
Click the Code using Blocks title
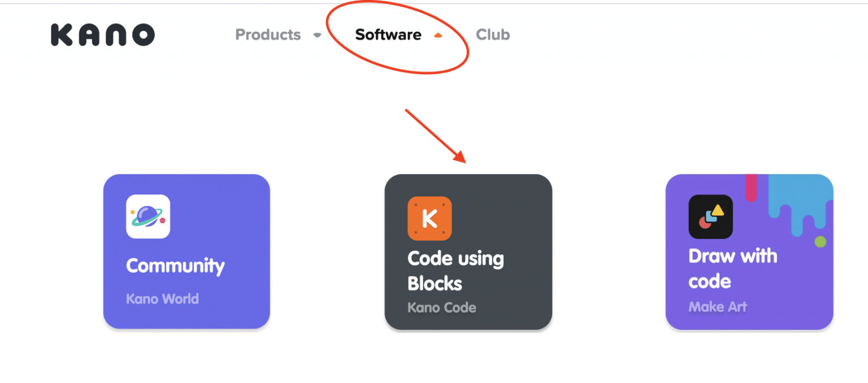(x=455, y=271)
